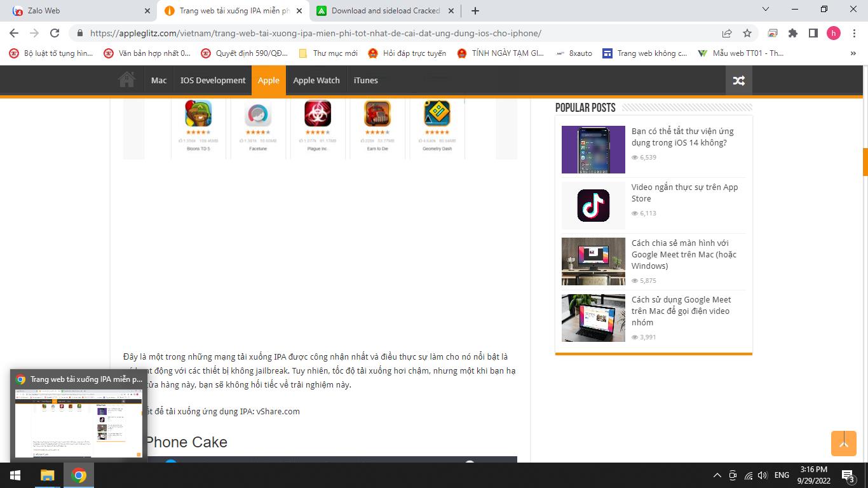
Task: Show hidden system tray icons
Action: click(717, 475)
